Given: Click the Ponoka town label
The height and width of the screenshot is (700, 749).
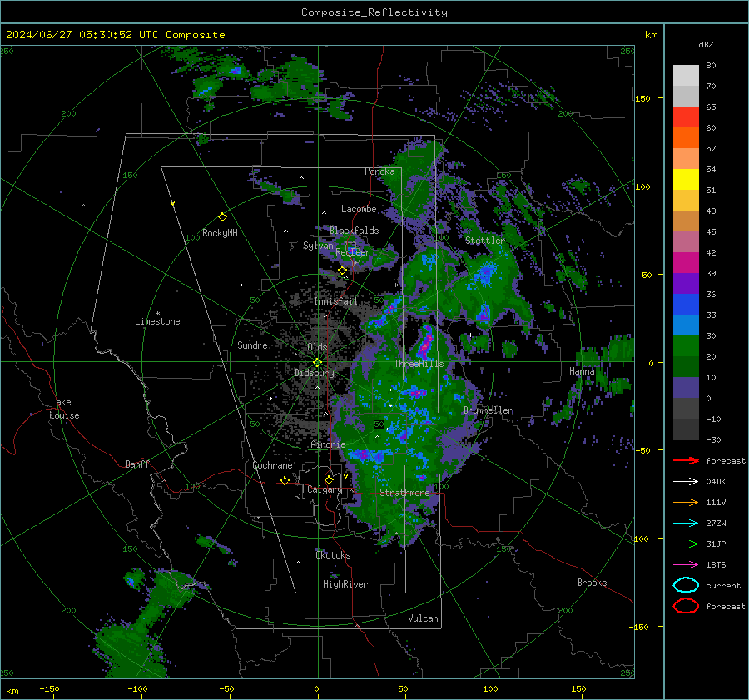Looking at the screenshot, I should tap(379, 171).
